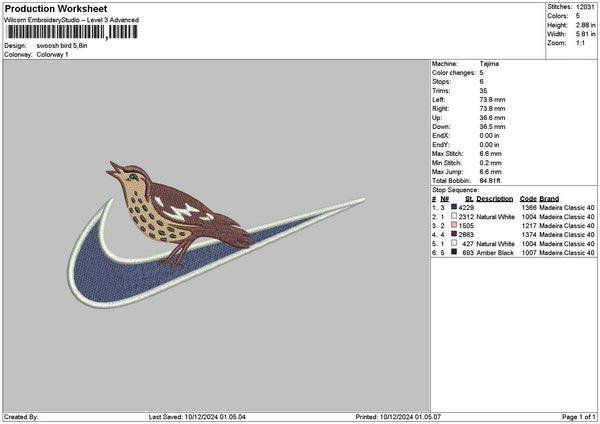Click the navy blue swatch for stop 1
This screenshot has height=424, width=600.
click(454, 207)
